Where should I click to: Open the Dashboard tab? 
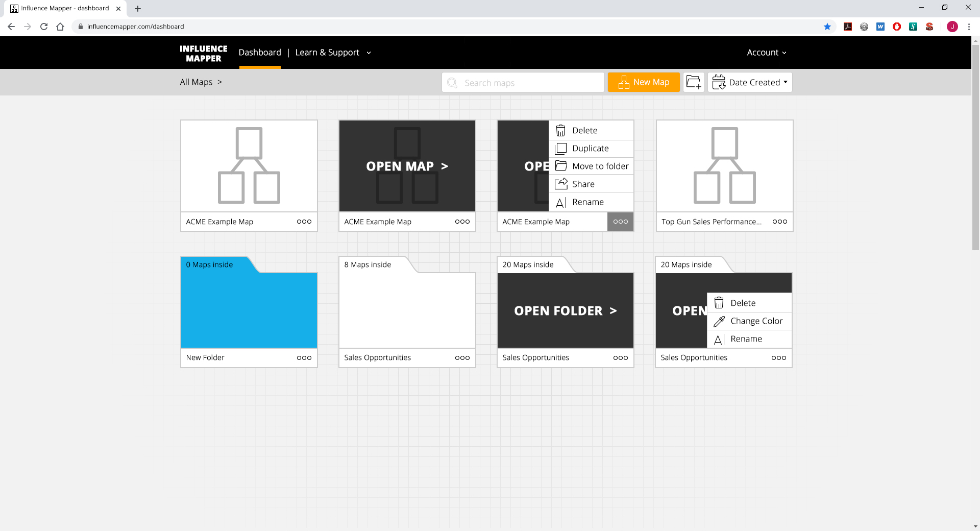click(260, 53)
